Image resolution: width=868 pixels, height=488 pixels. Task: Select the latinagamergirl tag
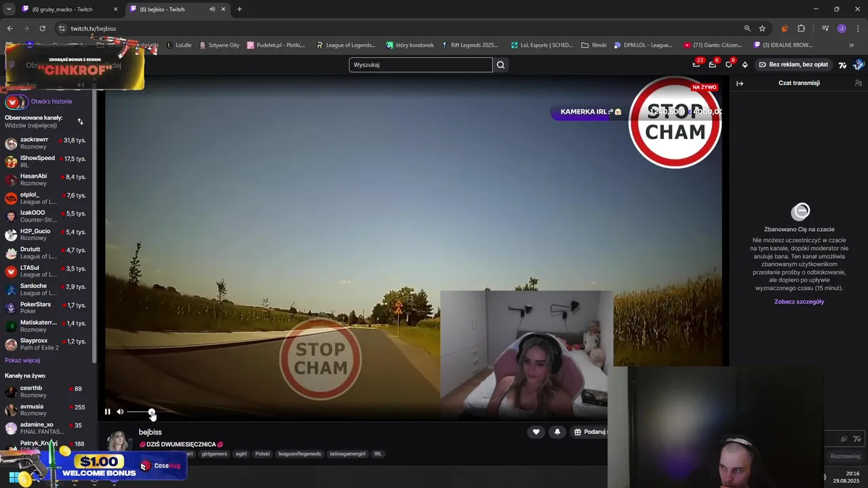[x=348, y=453]
